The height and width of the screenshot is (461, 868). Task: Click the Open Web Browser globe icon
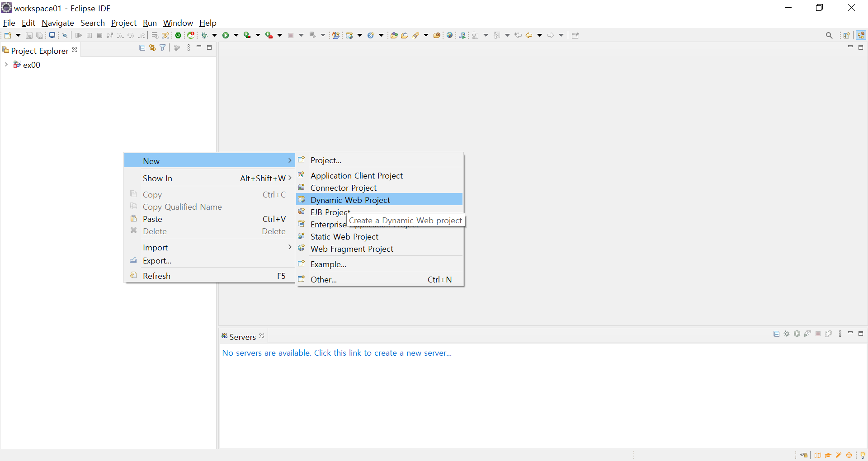pyautogui.click(x=449, y=35)
